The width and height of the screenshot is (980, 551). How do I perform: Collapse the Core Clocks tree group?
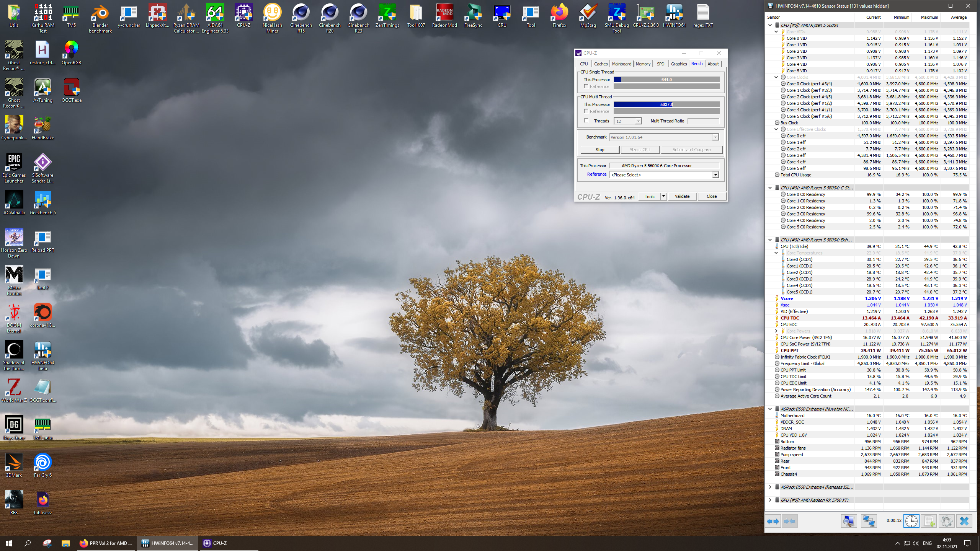pyautogui.click(x=776, y=77)
